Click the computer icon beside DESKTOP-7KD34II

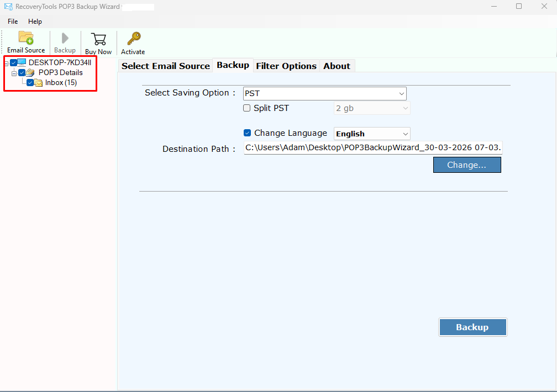(x=22, y=62)
